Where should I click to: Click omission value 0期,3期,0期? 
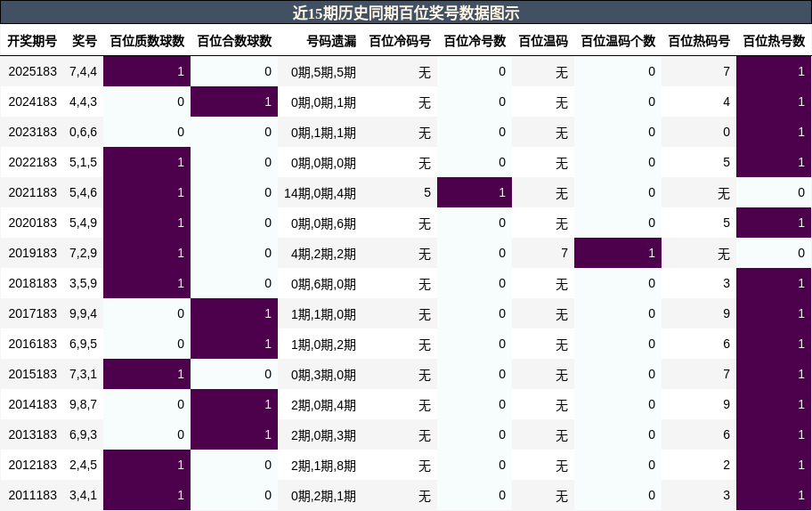(x=324, y=375)
